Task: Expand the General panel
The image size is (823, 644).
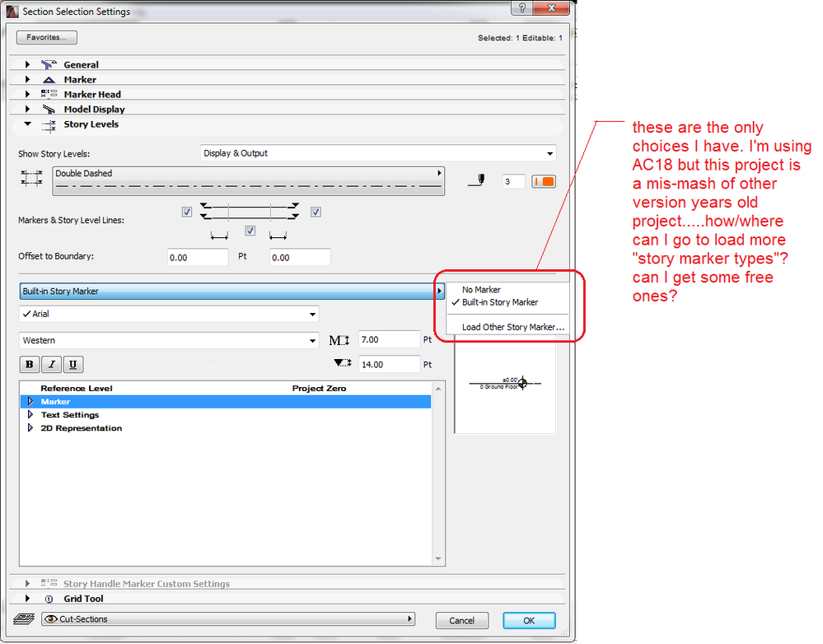Action: coord(28,64)
